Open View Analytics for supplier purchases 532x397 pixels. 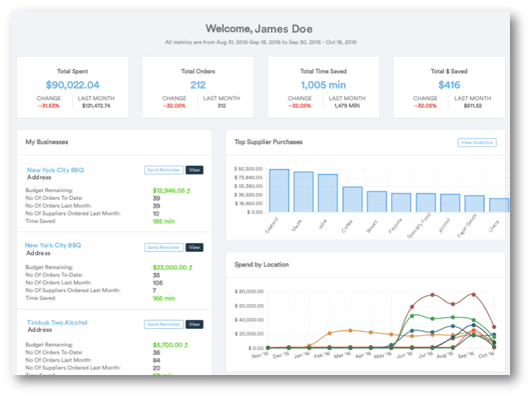[x=477, y=142]
